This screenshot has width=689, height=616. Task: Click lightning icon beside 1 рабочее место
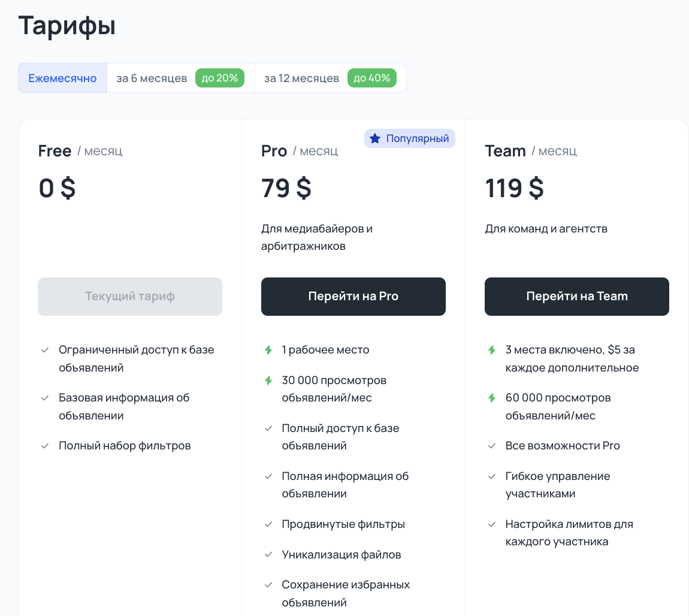[268, 350]
